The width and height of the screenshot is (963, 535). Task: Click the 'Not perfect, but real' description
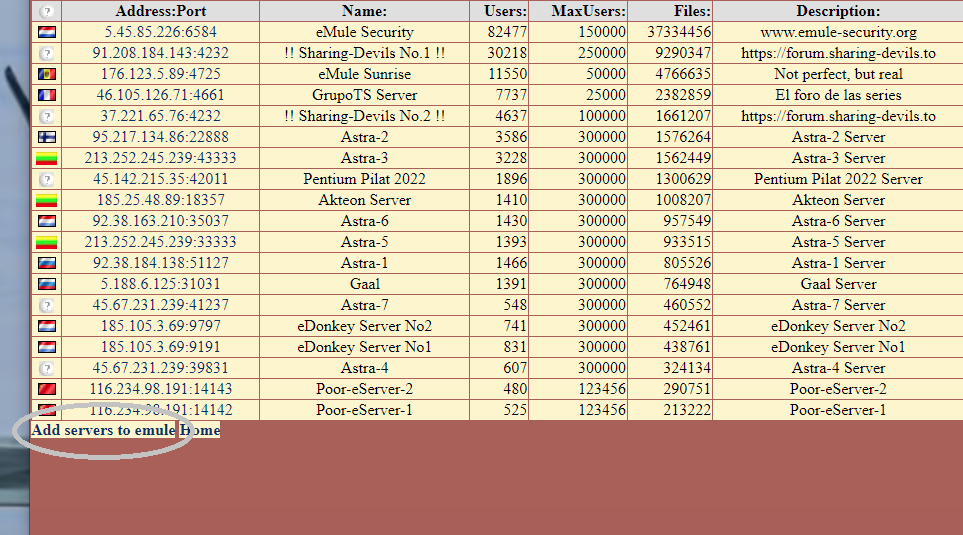[838, 74]
